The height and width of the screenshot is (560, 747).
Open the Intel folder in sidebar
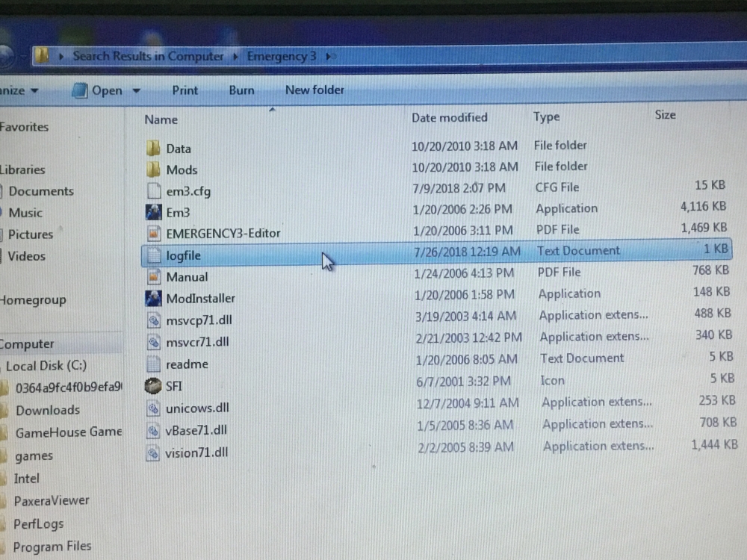coord(27,478)
